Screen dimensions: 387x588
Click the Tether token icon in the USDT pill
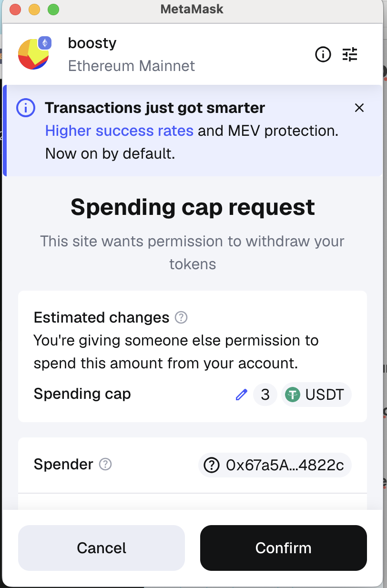293,395
